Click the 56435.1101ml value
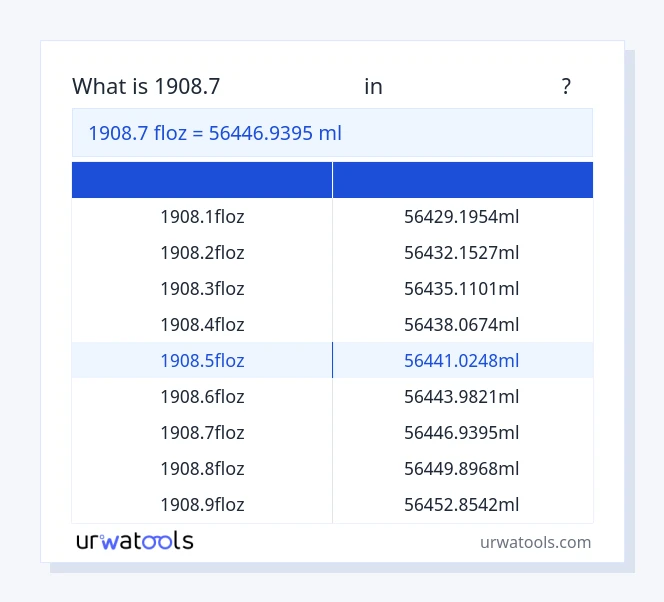 click(462, 289)
